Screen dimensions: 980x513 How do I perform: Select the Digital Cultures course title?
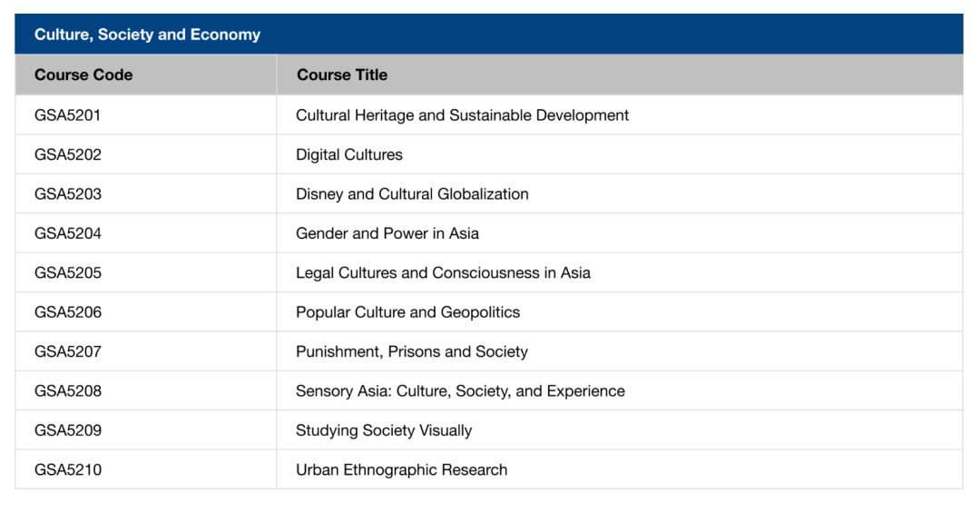pos(349,154)
